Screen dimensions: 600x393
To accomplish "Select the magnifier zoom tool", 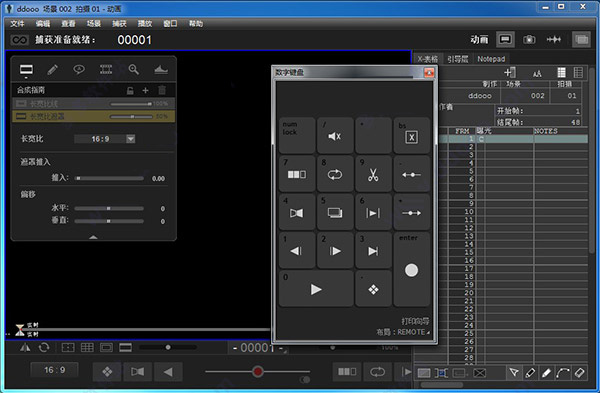I will pyautogui.click(x=133, y=70).
